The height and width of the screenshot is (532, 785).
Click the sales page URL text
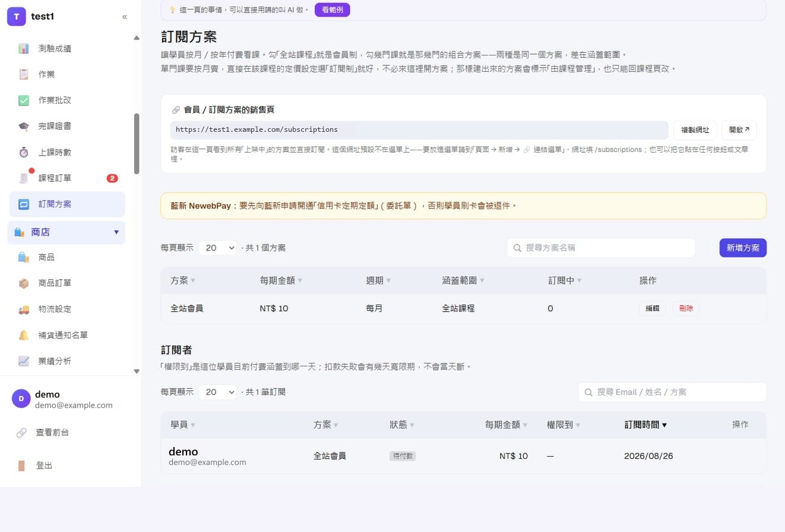pyautogui.click(x=257, y=129)
